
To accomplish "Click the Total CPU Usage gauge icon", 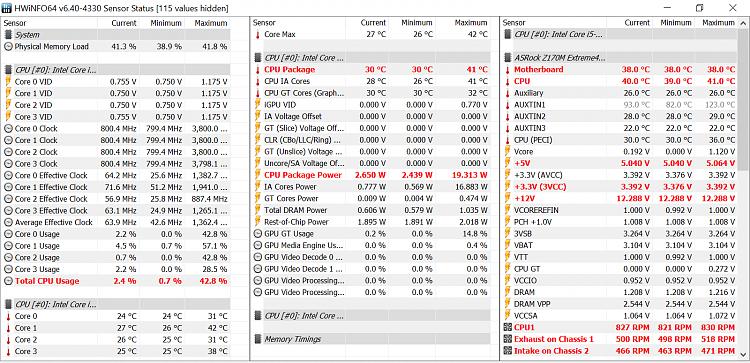I will coord(8,281).
